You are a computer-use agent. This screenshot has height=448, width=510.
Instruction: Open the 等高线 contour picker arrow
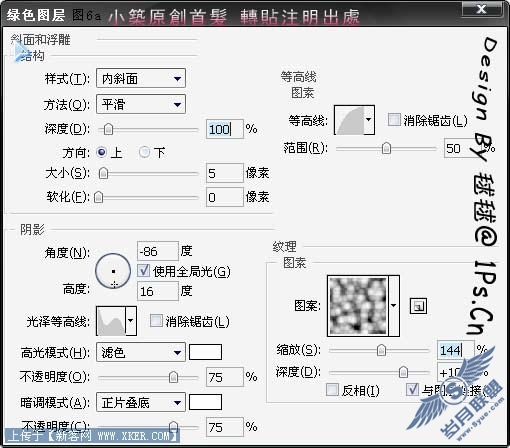tap(369, 120)
